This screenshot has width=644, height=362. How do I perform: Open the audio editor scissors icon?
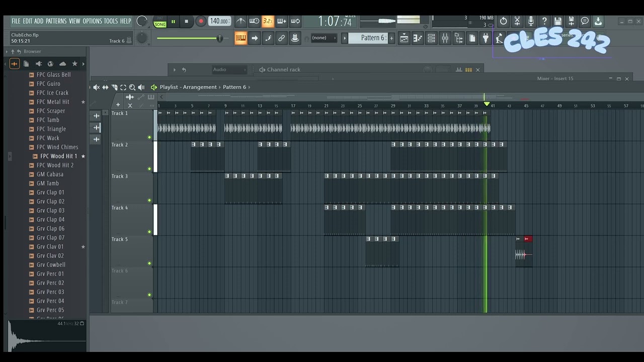tap(517, 21)
